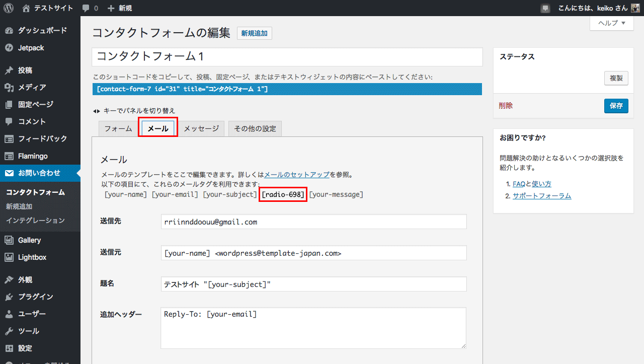Click the 新規 label in admin bar
The height and width of the screenshot is (364, 644).
coord(125,8)
